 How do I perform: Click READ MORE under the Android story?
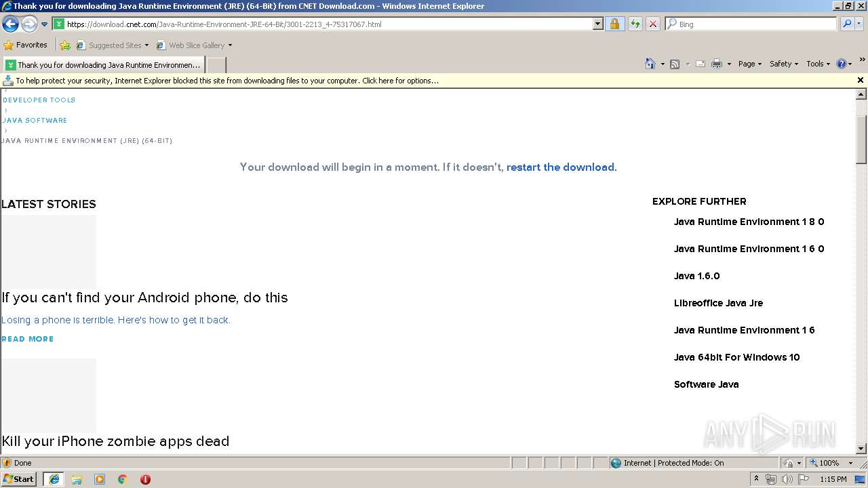click(x=28, y=339)
